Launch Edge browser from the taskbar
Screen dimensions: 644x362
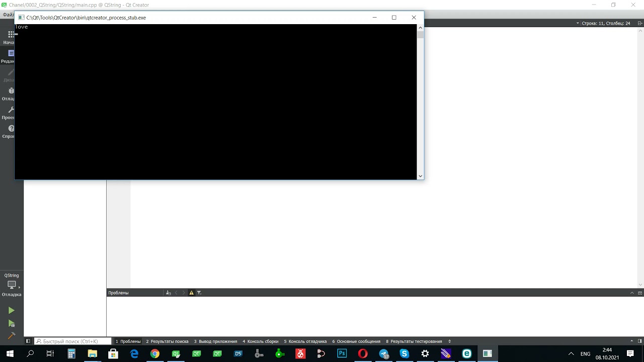(x=134, y=354)
